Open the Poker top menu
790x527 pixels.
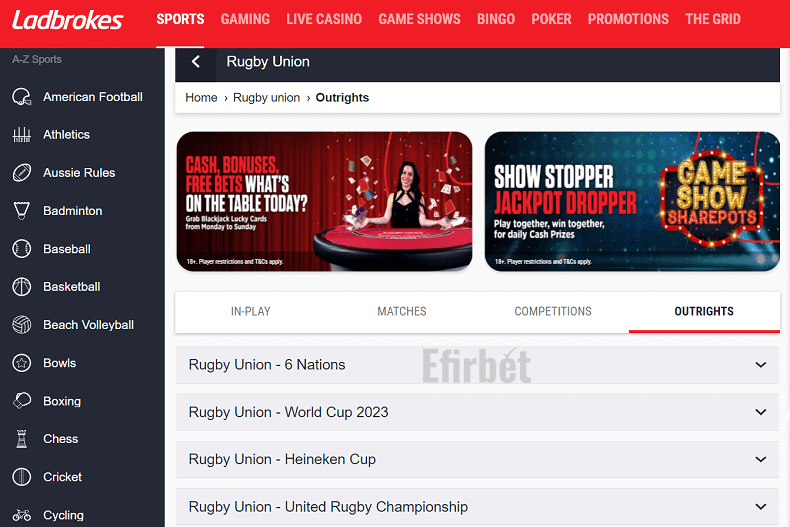coord(551,19)
